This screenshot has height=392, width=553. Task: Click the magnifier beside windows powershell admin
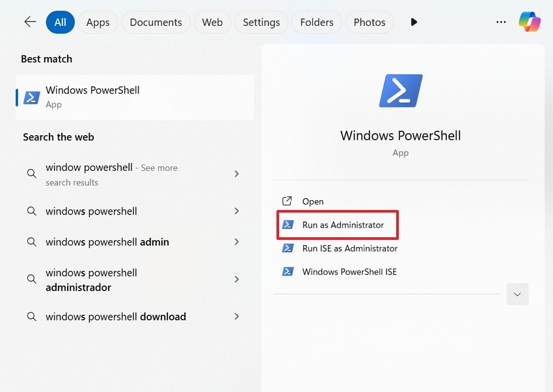(31, 242)
